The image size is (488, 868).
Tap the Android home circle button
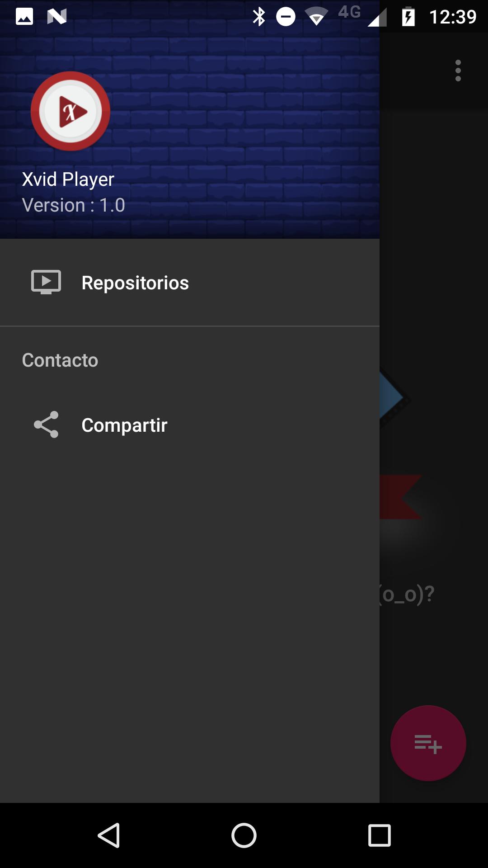click(x=244, y=835)
